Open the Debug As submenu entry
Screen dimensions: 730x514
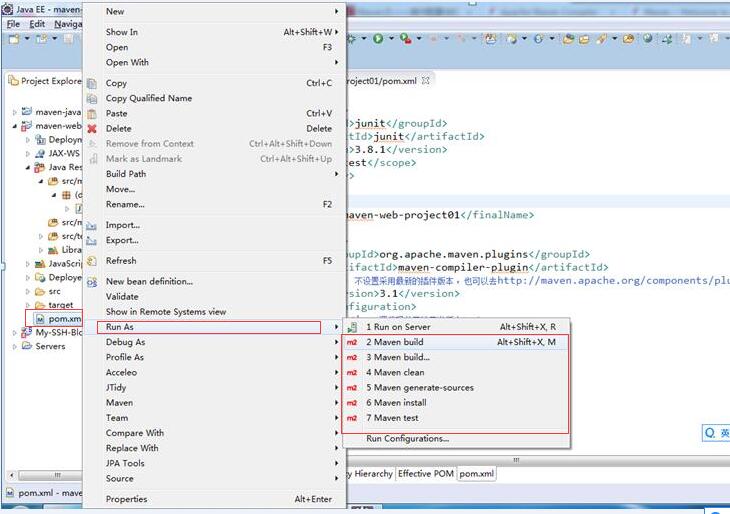(x=215, y=342)
